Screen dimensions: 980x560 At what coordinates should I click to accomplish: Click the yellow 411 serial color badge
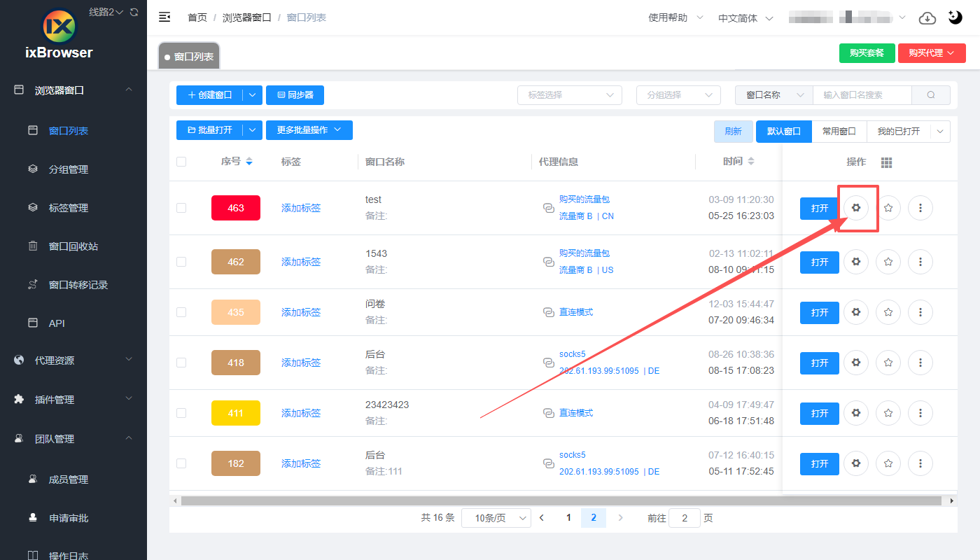click(236, 413)
